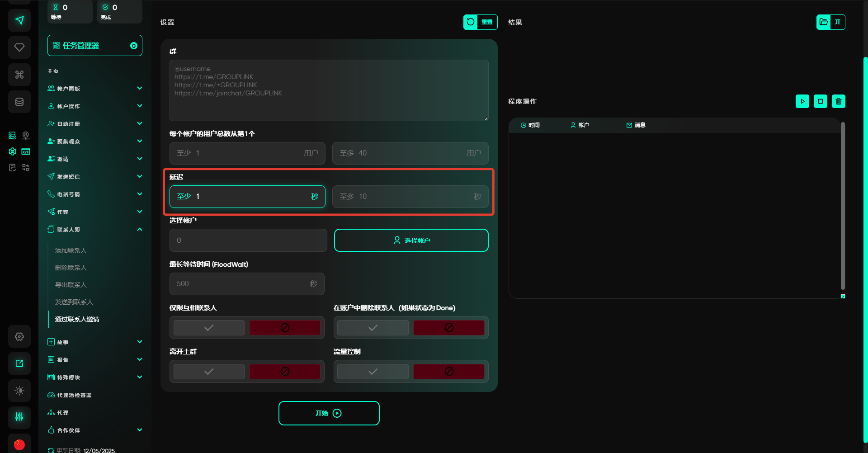
Task: Click the 群 group links text area
Action: pyautogui.click(x=329, y=90)
